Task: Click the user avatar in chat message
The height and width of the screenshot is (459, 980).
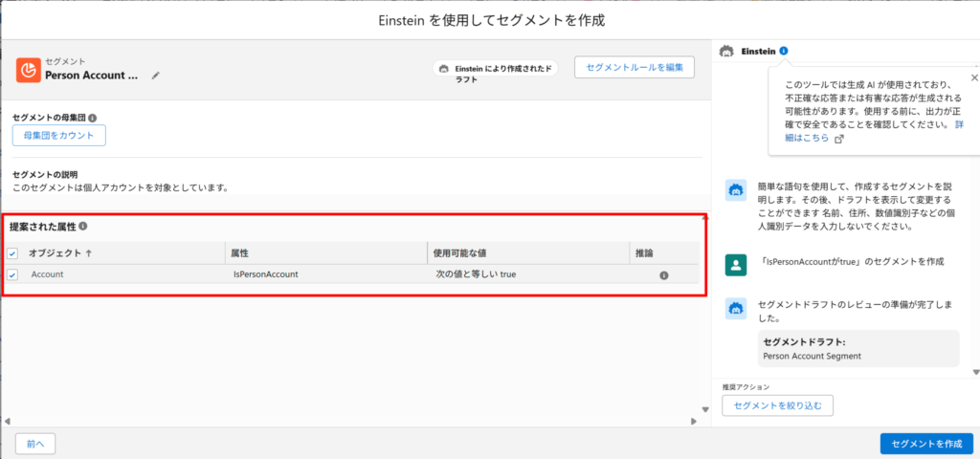Action: point(736,265)
